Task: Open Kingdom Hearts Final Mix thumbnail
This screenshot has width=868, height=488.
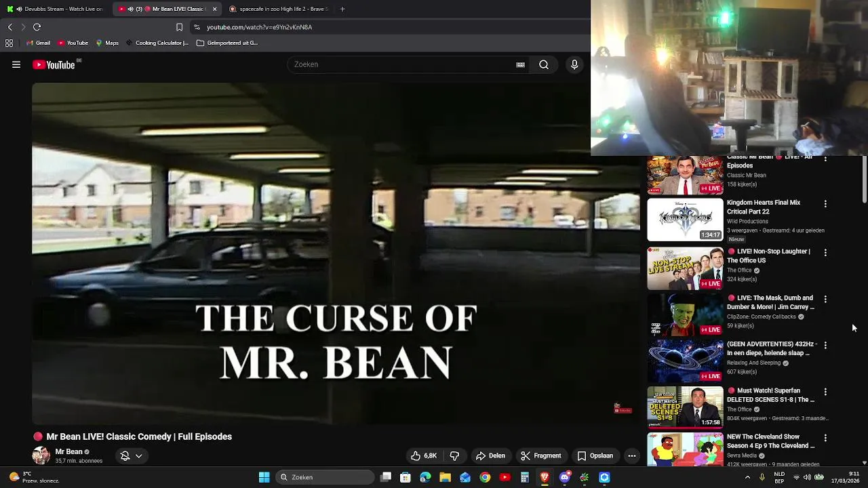Action: point(685,220)
